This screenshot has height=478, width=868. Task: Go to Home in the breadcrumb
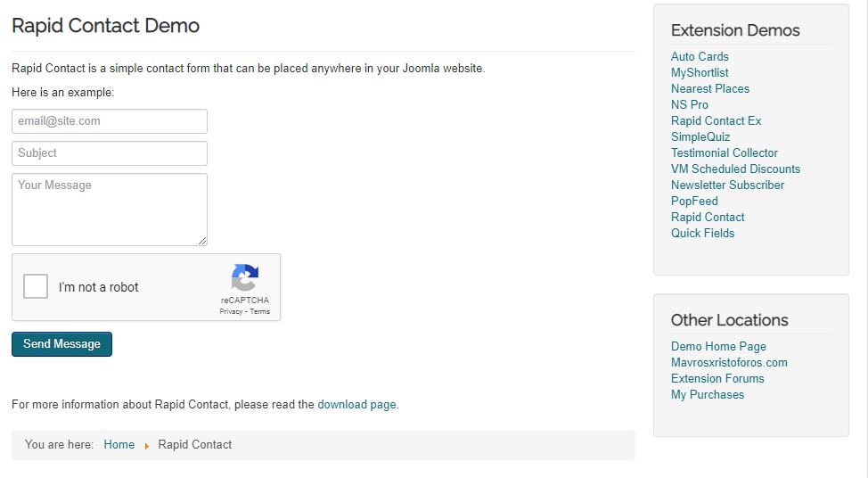(x=119, y=444)
